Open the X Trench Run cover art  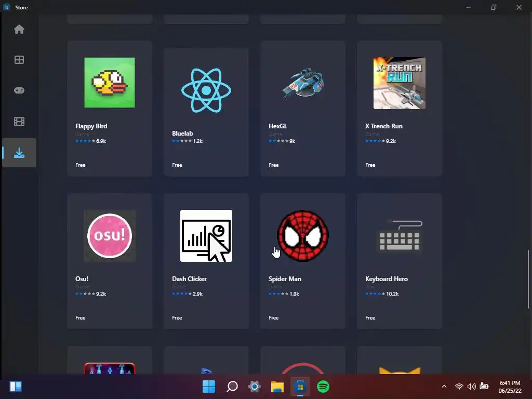(x=400, y=83)
